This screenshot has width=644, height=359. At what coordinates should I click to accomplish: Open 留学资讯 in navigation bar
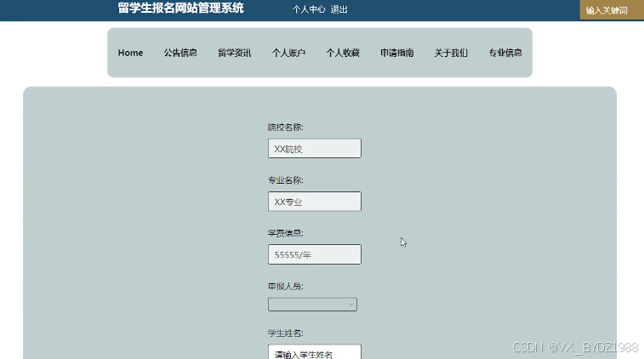tap(235, 53)
